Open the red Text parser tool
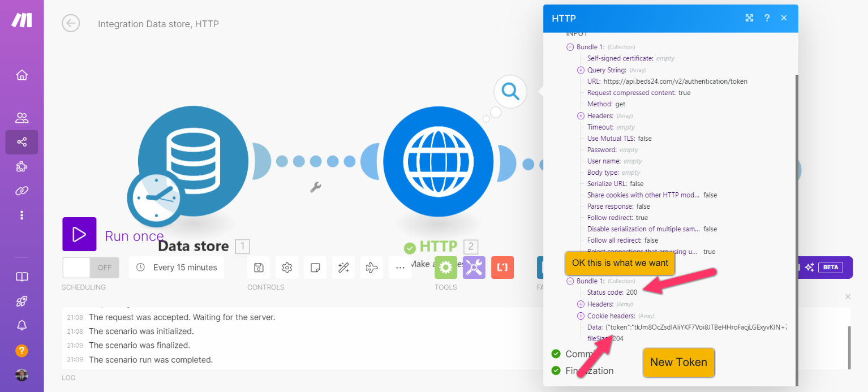This screenshot has width=868, height=392. coord(502,267)
